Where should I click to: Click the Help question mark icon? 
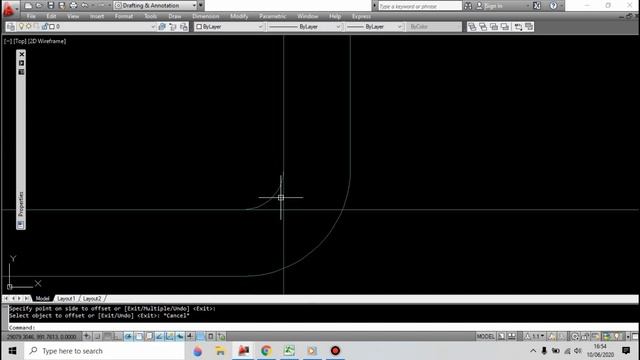click(x=553, y=6)
